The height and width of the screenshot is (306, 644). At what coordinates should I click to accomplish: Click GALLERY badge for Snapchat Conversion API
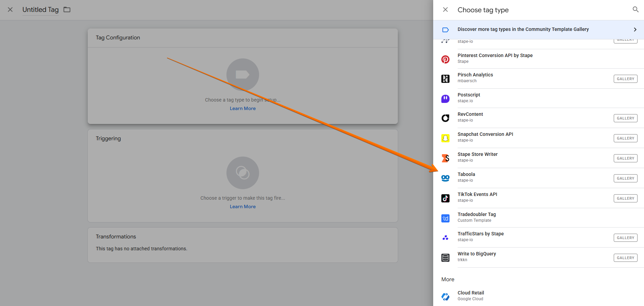tap(626, 138)
